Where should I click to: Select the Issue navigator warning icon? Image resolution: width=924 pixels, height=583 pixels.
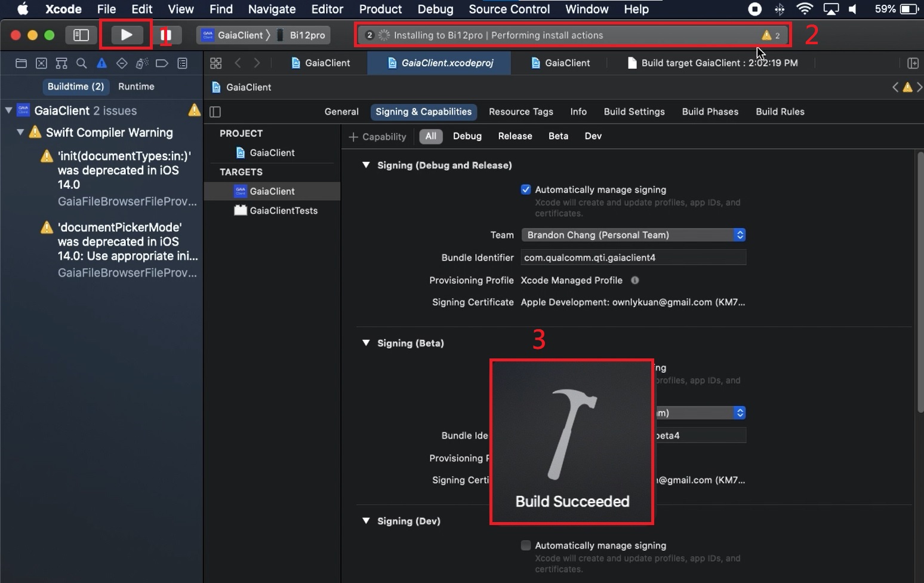(x=101, y=63)
